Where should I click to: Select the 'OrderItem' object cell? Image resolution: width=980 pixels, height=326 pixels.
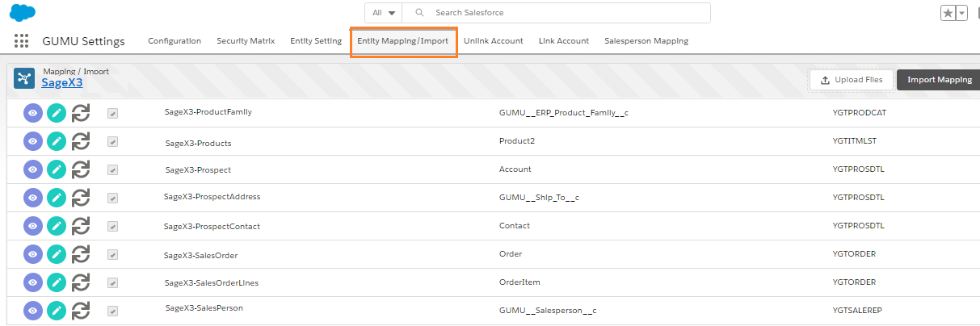pyautogui.click(x=519, y=282)
